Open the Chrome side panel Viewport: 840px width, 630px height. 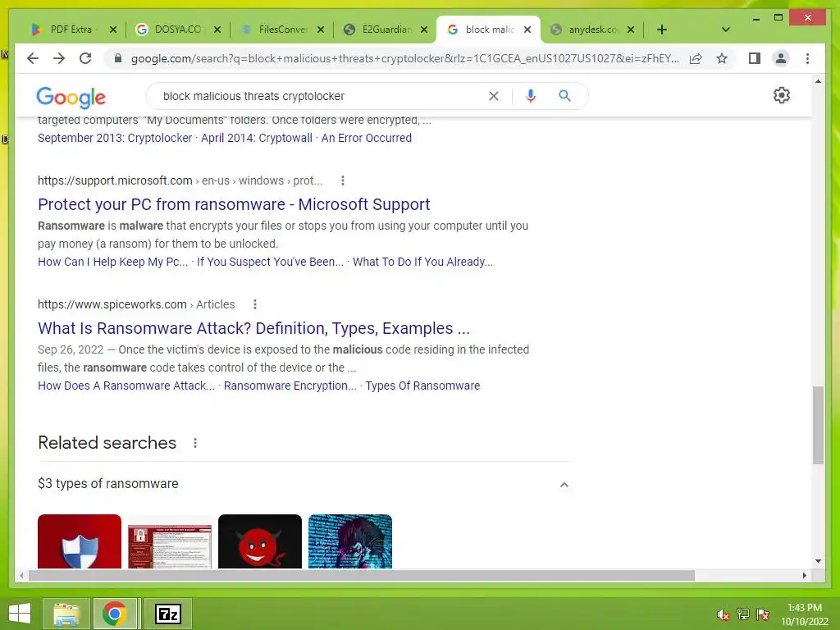[x=755, y=58]
